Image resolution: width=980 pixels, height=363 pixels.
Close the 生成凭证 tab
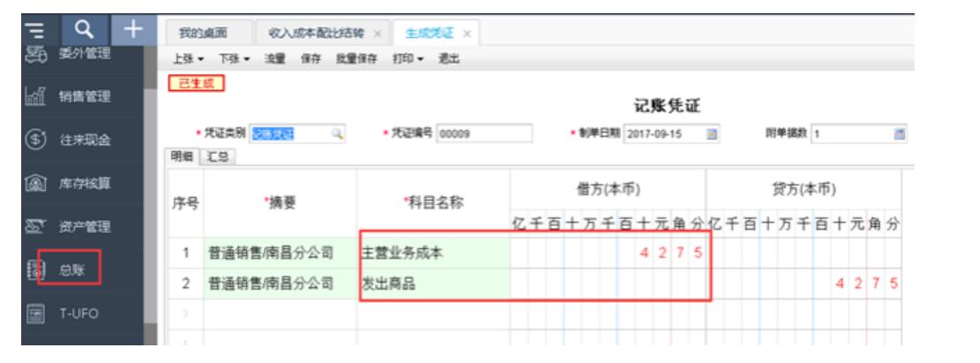pyautogui.click(x=467, y=34)
